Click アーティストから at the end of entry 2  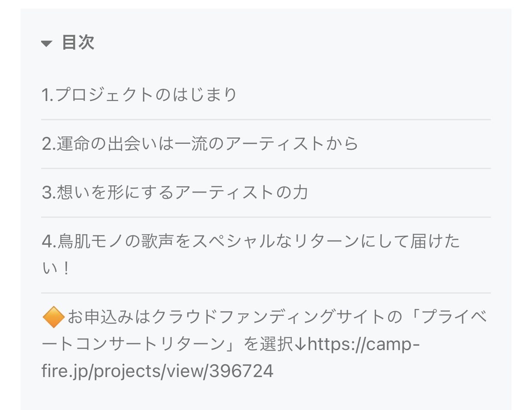pyautogui.click(x=292, y=144)
